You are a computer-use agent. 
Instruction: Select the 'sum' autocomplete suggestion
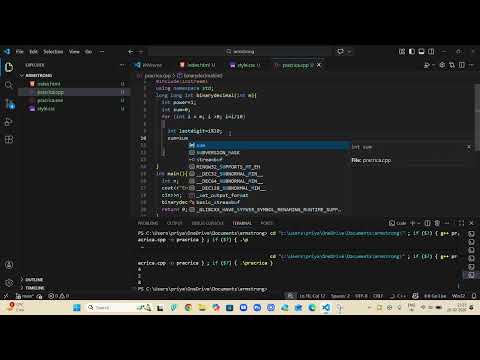pos(268,145)
